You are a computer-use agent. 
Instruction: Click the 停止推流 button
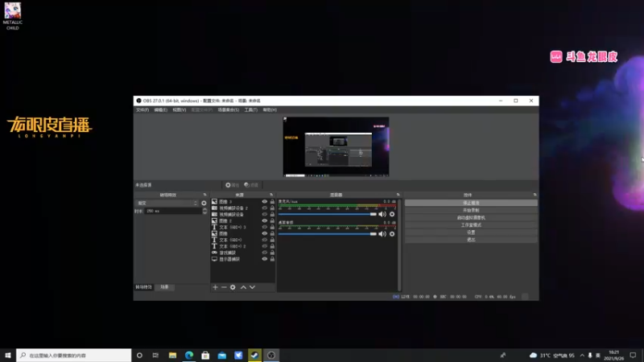(471, 204)
